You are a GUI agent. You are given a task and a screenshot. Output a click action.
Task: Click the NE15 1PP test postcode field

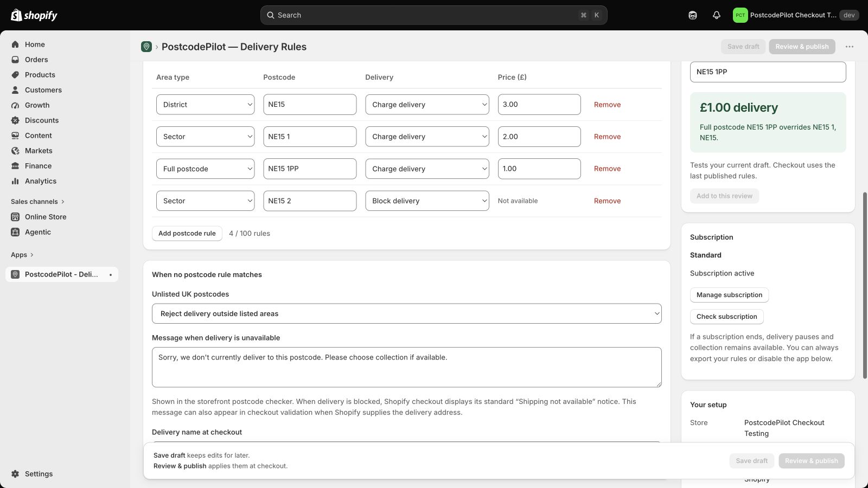[x=768, y=72]
